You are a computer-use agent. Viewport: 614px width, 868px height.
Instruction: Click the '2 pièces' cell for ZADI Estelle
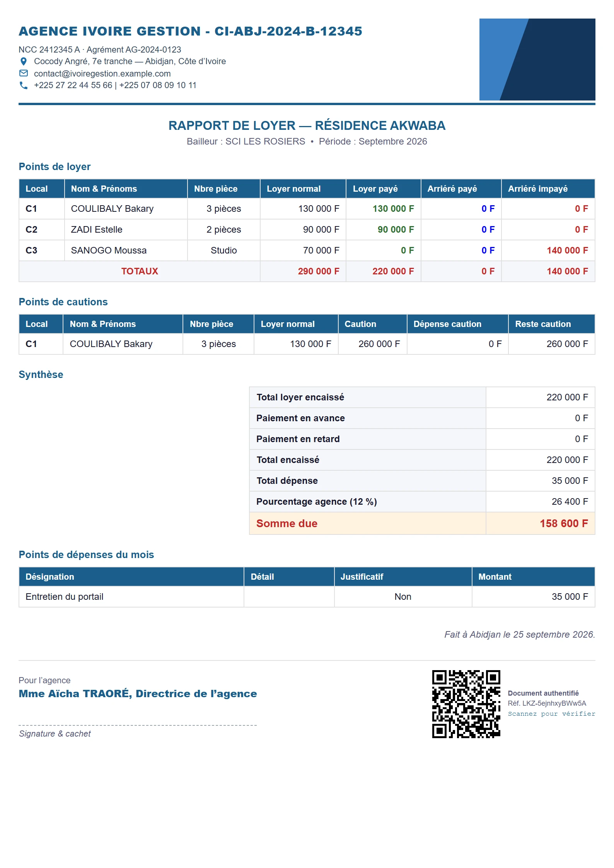223,230
